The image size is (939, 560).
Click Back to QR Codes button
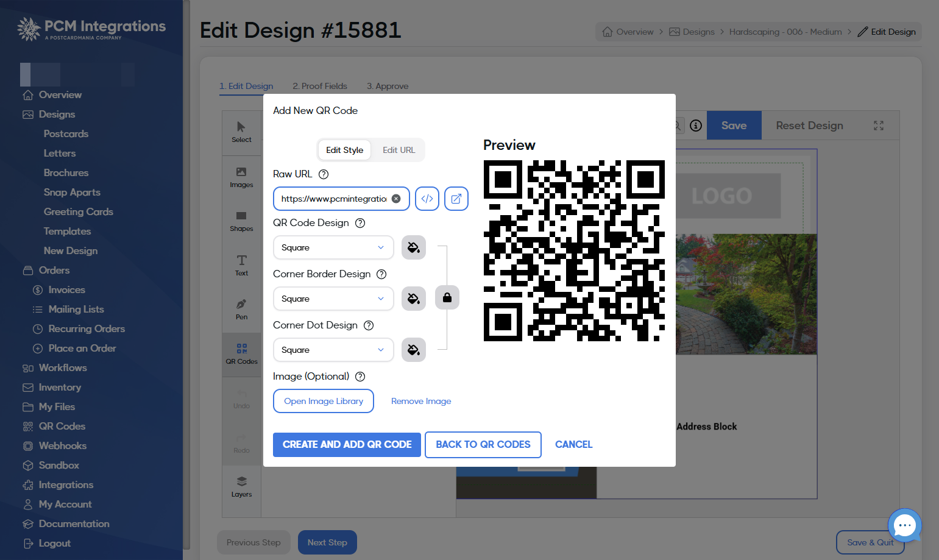click(483, 445)
